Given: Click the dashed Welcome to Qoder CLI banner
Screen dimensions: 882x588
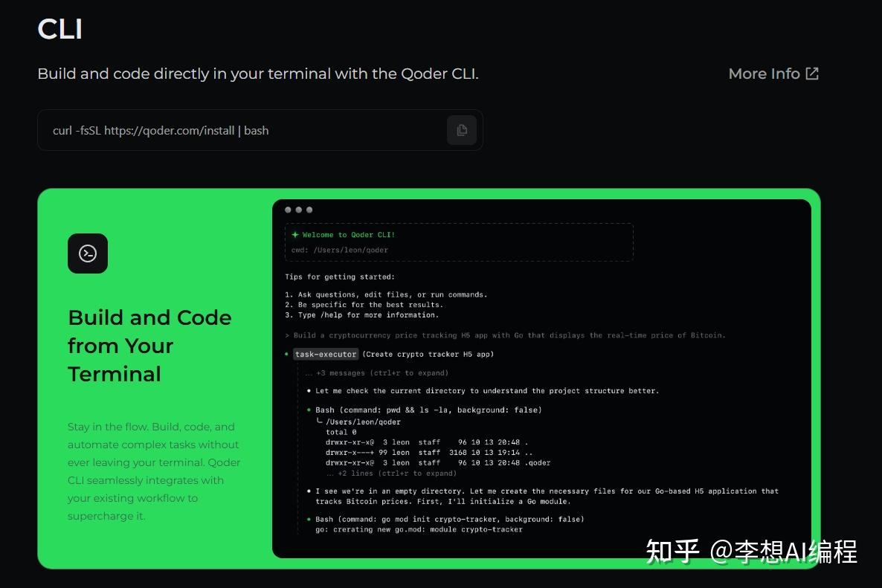Looking at the screenshot, I should click(x=459, y=242).
